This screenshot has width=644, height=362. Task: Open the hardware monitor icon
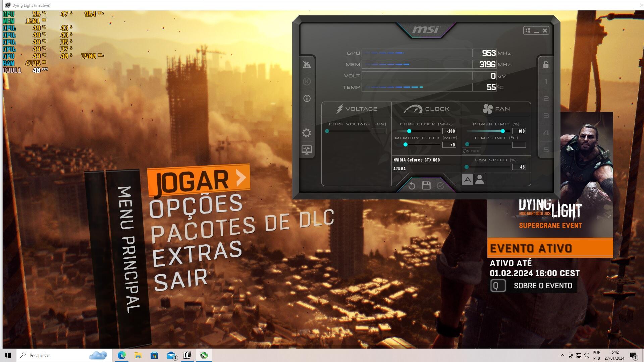click(307, 149)
